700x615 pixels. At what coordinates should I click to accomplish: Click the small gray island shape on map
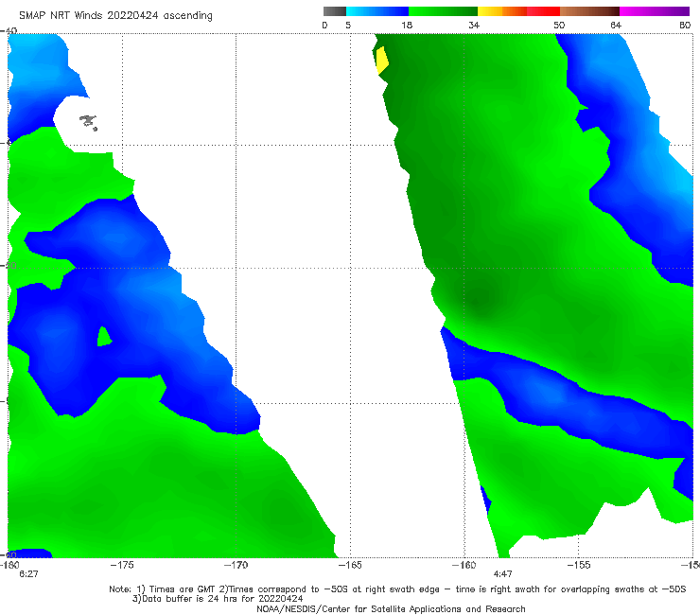click(x=88, y=122)
